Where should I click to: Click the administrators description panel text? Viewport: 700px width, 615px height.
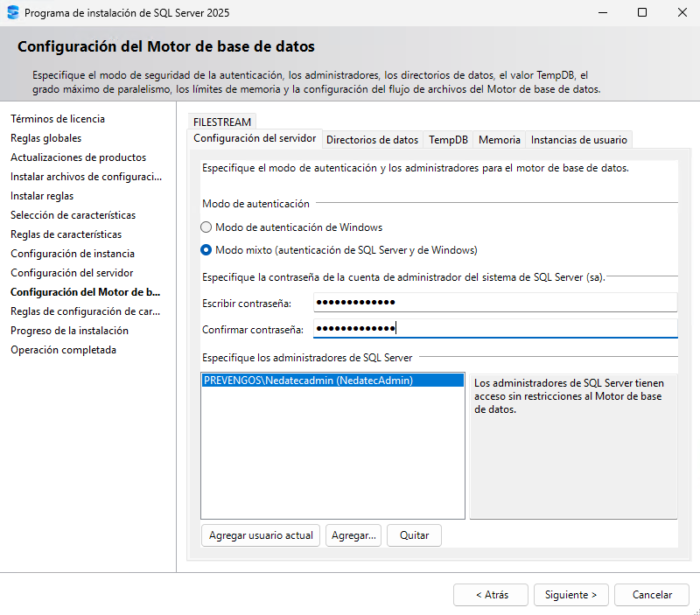click(x=569, y=396)
